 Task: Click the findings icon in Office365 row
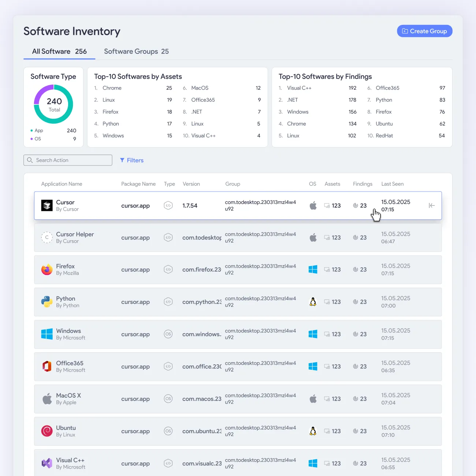tap(355, 367)
